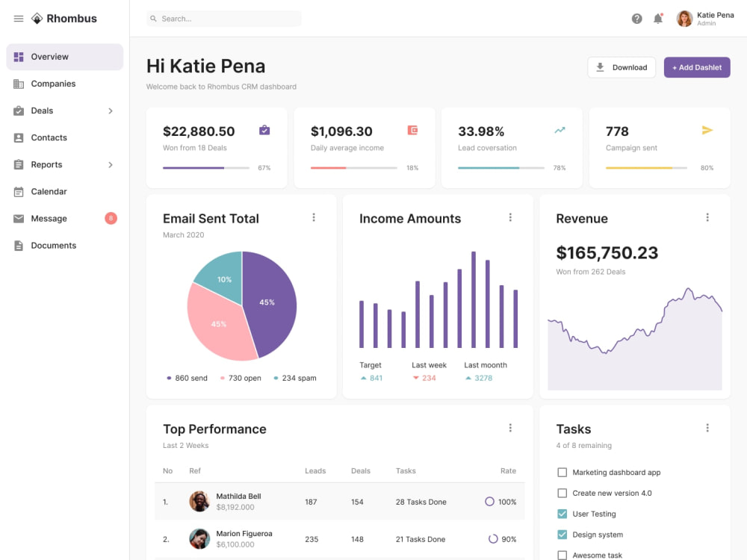Click the tallest income bar
Viewport: 747px width, 560px height.
(474, 299)
